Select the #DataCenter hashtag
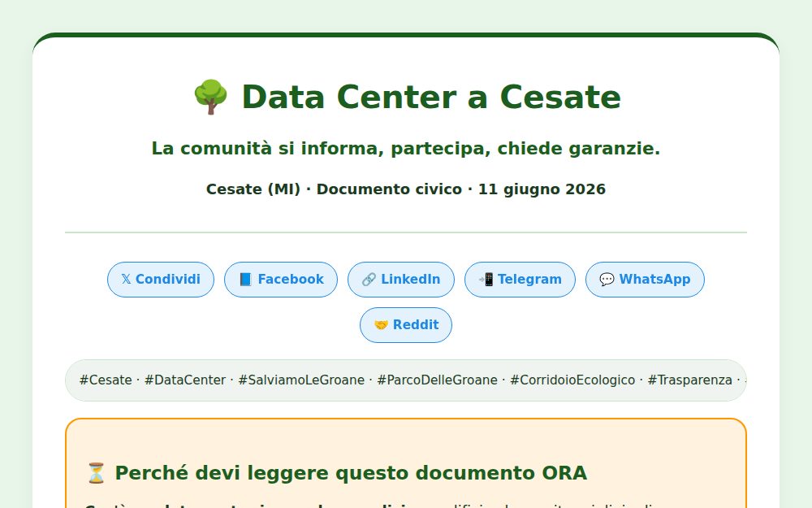Image resolution: width=812 pixels, height=508 pixels. pos(185,380)
